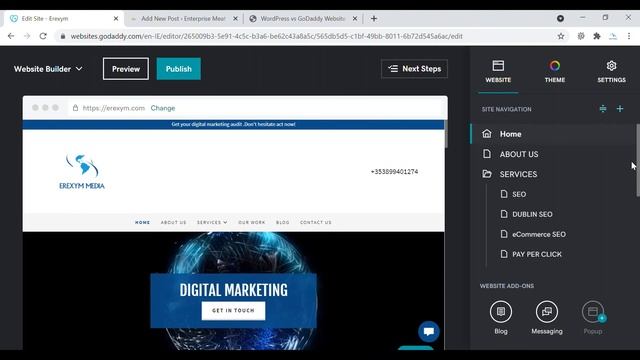Click the browser back arrow
This screenshot has width=640, height=360.
point(11,36)
